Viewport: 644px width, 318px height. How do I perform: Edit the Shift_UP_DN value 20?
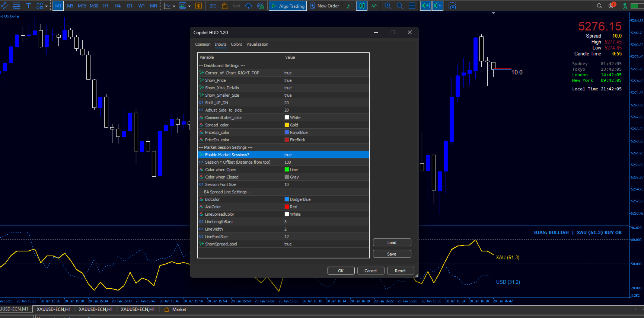pos(326,103)
